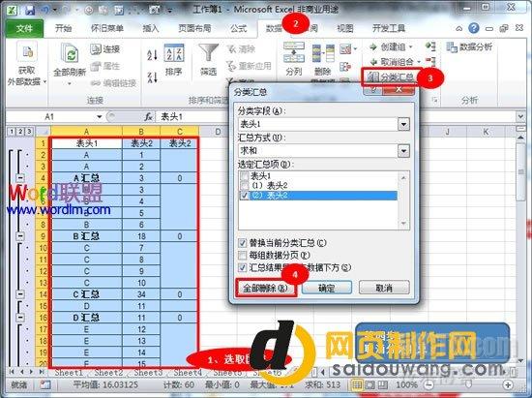
Task: Toggle page break between groups checkbox
Action: pos(242,255)
